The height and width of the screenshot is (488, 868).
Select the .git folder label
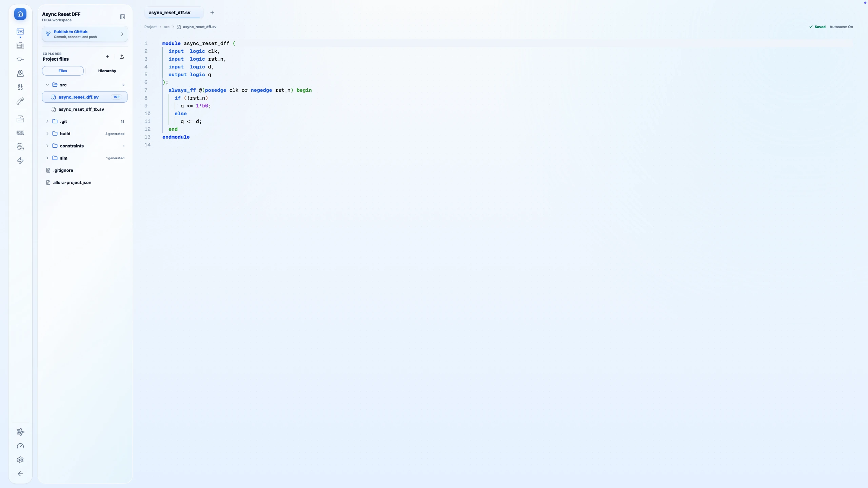(x=63, y=121)
